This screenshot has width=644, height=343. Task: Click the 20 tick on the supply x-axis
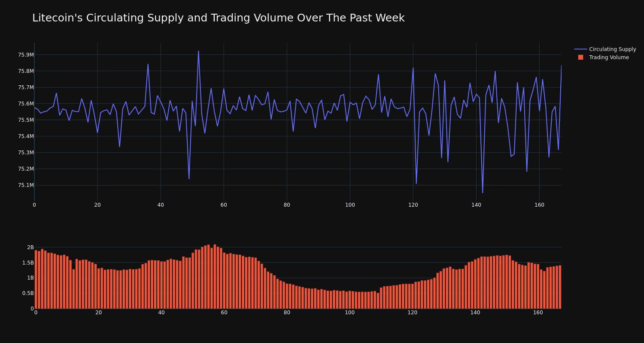pos(97,205)
